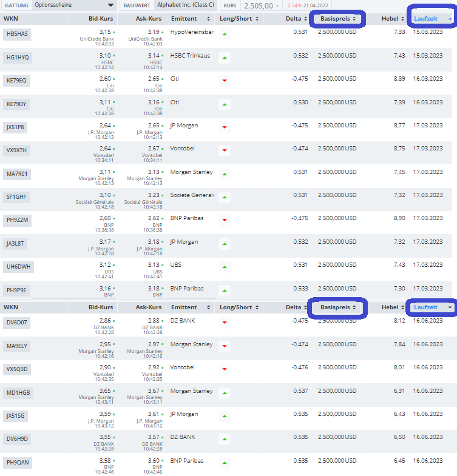Screen dimensions: 457x476
Task: Click the red short arrow for KE79EQ
Action: pyautogui.click(x=225, y=81)
